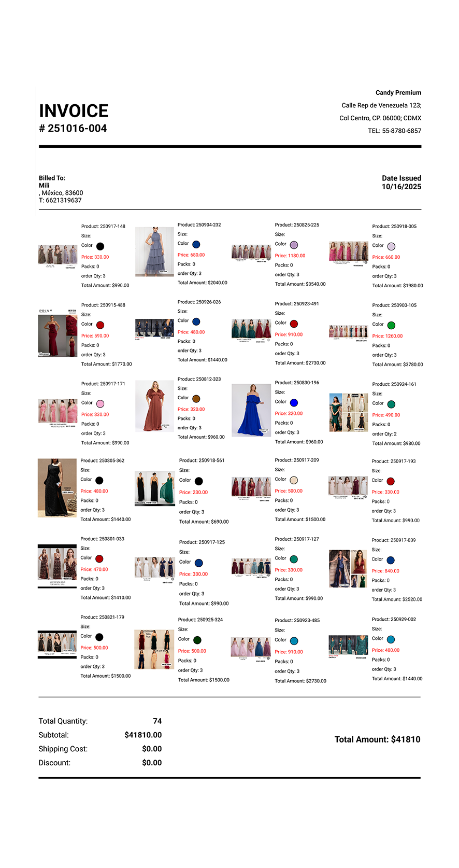This screenshot has width=459, height=868.
Task: Click the Date Issued value 10/16/2025
Action: (x=401, y=187)
